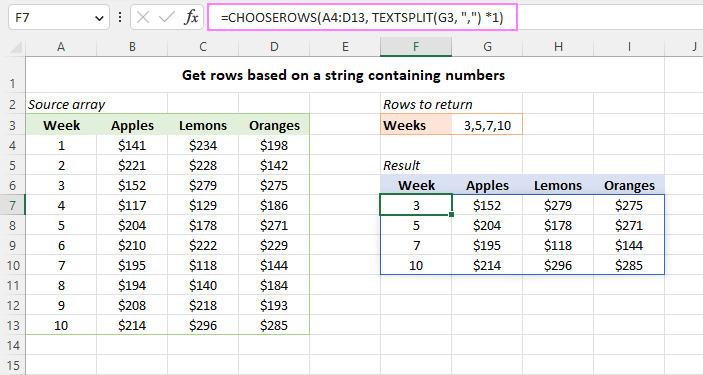Click the three-dot formula bar handle
703x375 pixels.
(x=120, y=17)
